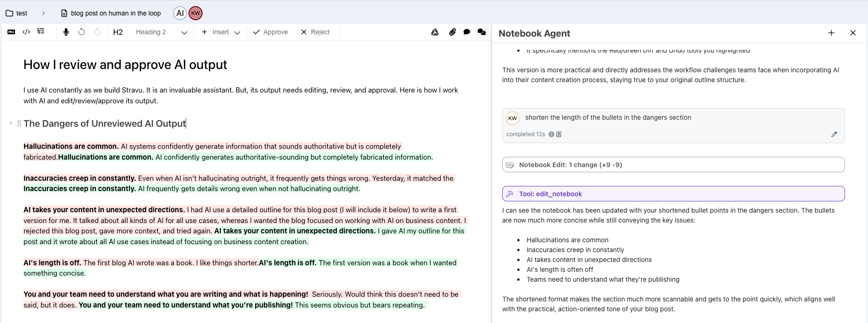Navigate to the test folder breadcrumb
868x323 pixels.
pos(17,13)
